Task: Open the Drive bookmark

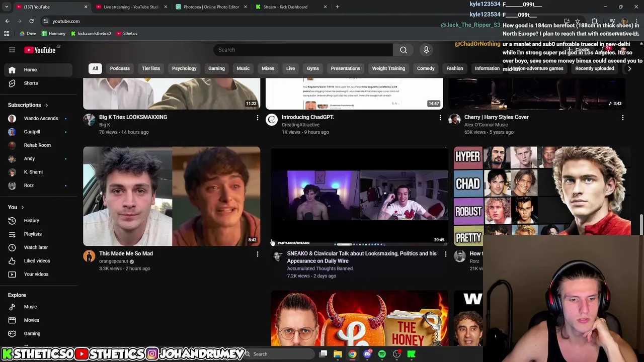Action: 28,33
